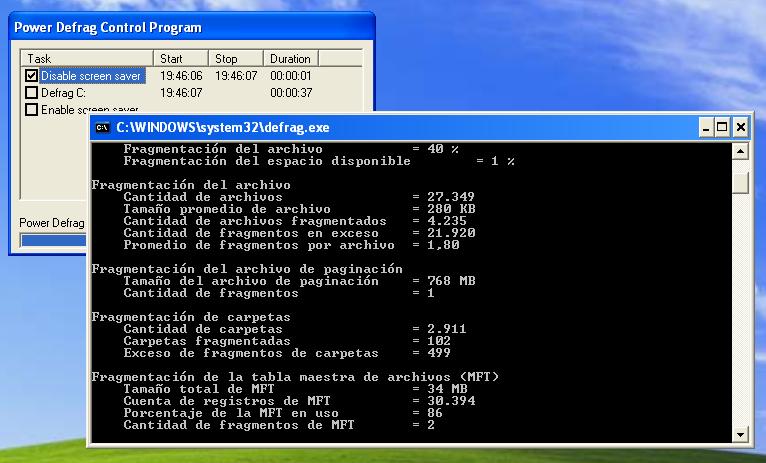The height and width of the screenshot is (463, 766).
Task: Select the Disable screen saver task label
Action: click(x=91, y=76)
